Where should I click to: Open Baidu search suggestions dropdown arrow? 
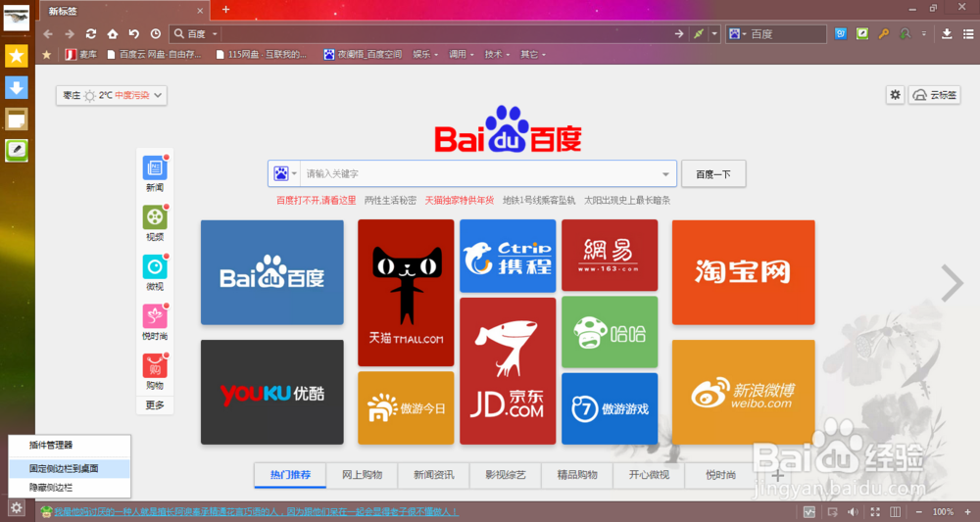click(x=665, y=174)
